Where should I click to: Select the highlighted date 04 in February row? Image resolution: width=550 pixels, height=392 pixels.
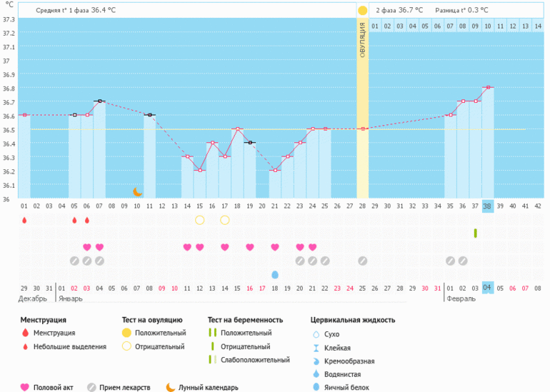click(x=488, y=288)
